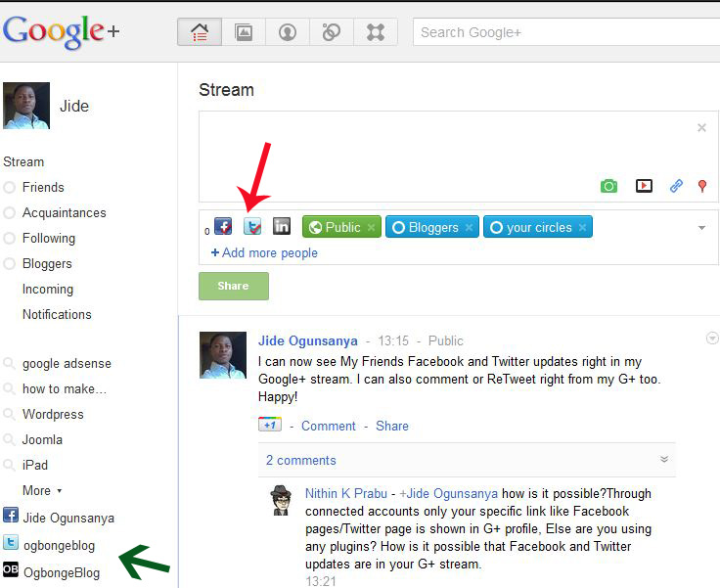The image size is (720, 588).
Task: Remove the Bloggers circle chip
Action: point(469,227)
